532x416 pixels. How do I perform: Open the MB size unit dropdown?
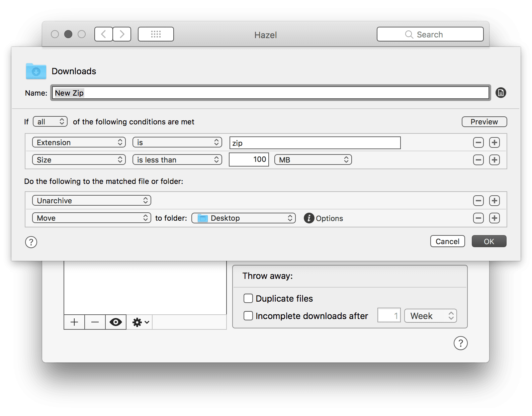point(313,160)
